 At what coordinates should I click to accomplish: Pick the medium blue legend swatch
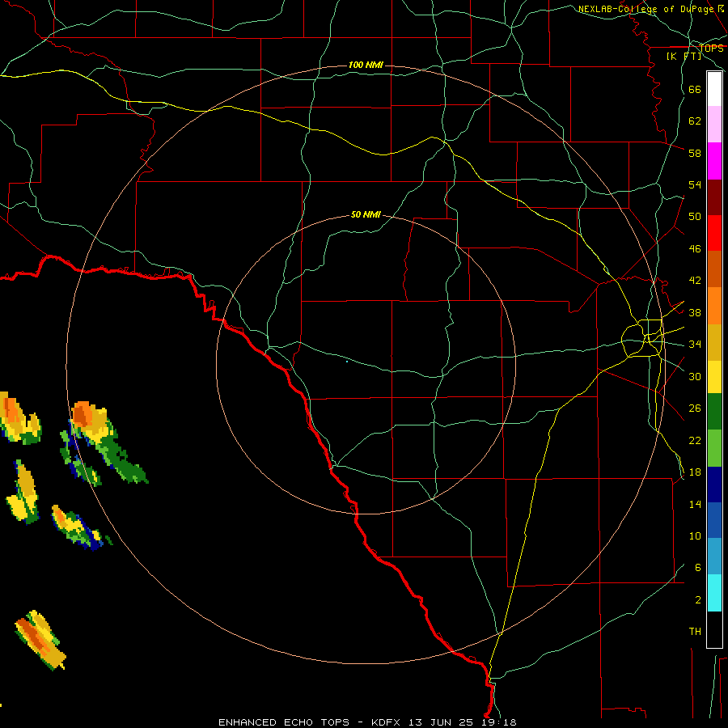click(x=714, y=520)
